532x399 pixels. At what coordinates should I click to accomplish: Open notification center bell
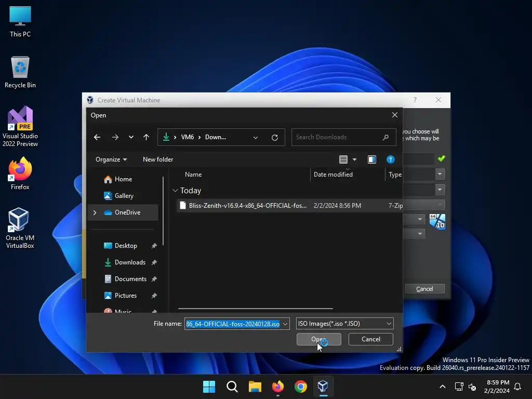(518, 387)
